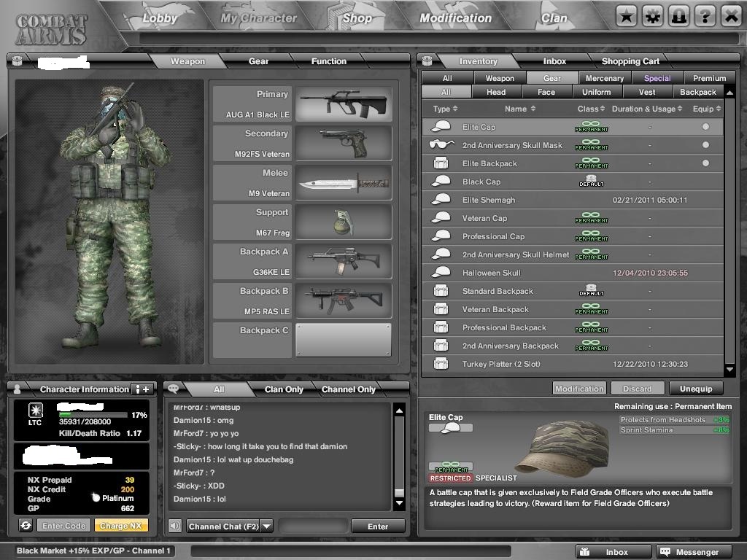Select the M92FS Veteran pistol slot
Image resolution: width=747 pixels, height=560 pixels.
point(344,144)
